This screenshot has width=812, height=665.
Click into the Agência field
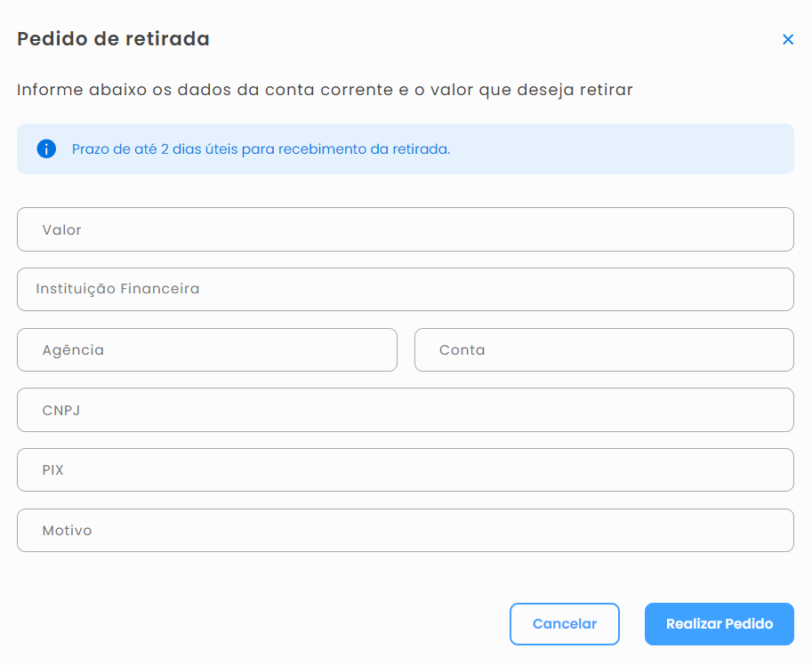click(207, 350)
